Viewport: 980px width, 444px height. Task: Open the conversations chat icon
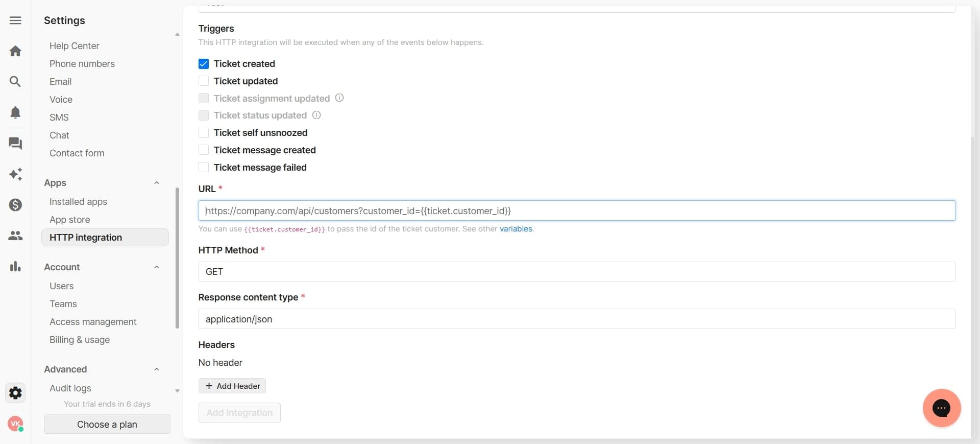pyautogui.click(x=15, y=144)
